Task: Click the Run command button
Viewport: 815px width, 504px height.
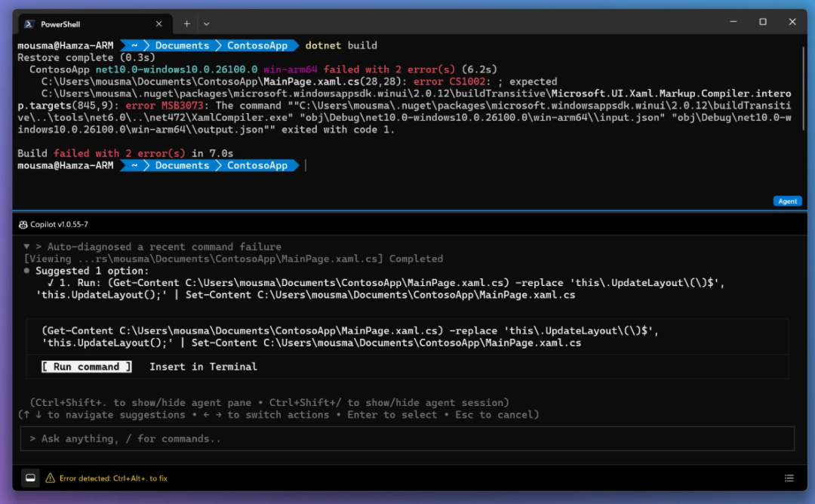Action: pos(86,367)
